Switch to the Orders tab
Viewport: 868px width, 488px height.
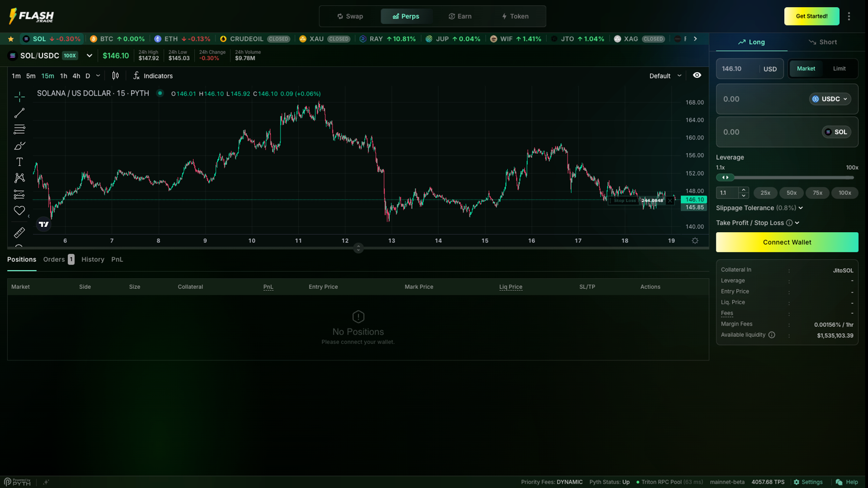[54, 259]
